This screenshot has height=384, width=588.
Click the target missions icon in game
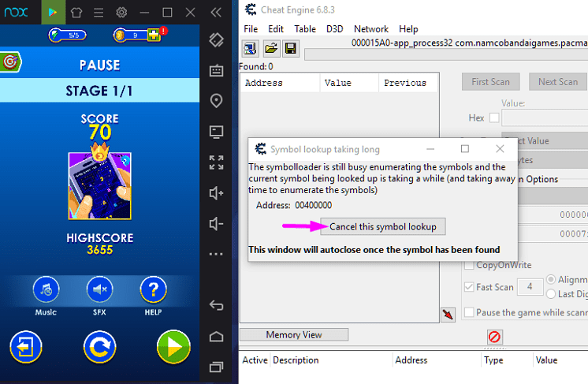10,62
